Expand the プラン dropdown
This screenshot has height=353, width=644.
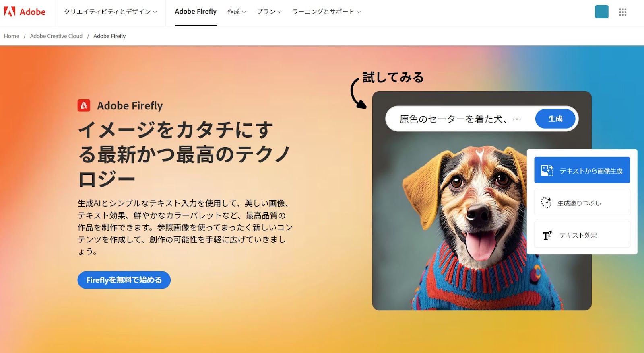coord(269,12)
